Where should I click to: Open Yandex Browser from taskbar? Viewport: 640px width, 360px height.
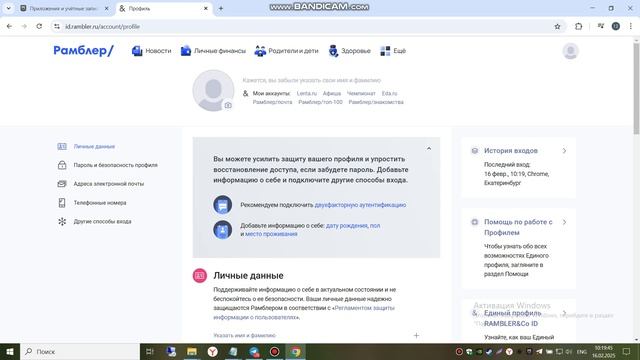[213, 351]
